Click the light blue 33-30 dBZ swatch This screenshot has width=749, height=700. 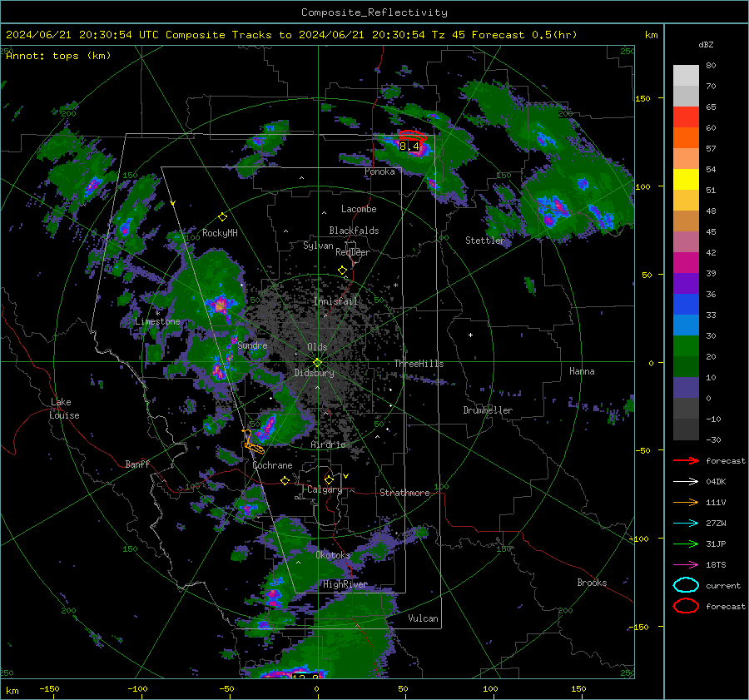[686, 325]
